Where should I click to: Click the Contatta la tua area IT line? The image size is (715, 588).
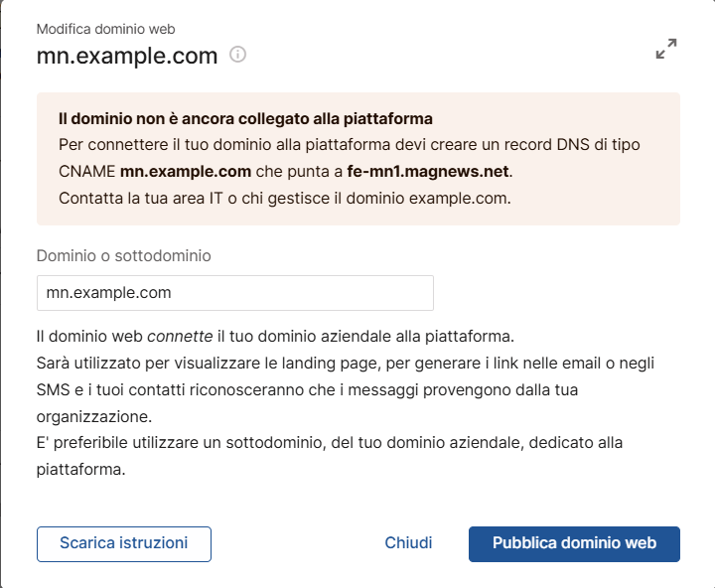point(285,199)
